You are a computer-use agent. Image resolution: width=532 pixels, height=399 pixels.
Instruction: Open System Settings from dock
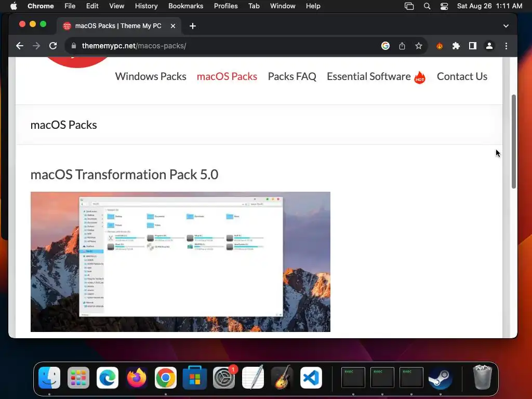pyautogui.click(x=224, y=377)
